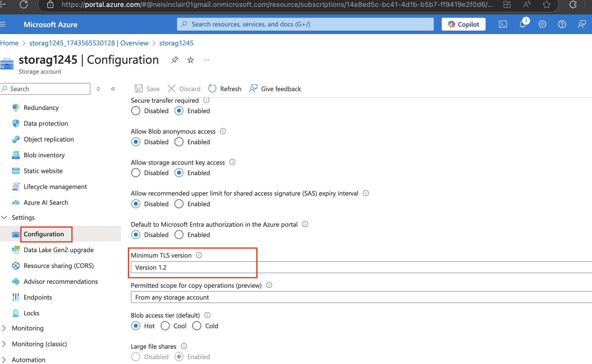Select Cool blob access tier
Image resolution: width=592 pixels, height=364 pixels.
pyautogui.click(x=165, y=326)
